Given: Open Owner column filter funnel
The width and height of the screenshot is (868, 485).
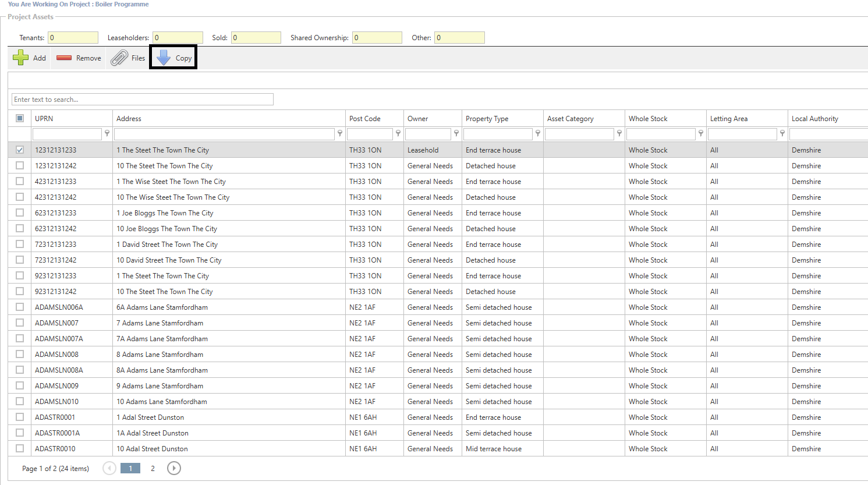Looking at the screenshot, I should pos(456,134).
